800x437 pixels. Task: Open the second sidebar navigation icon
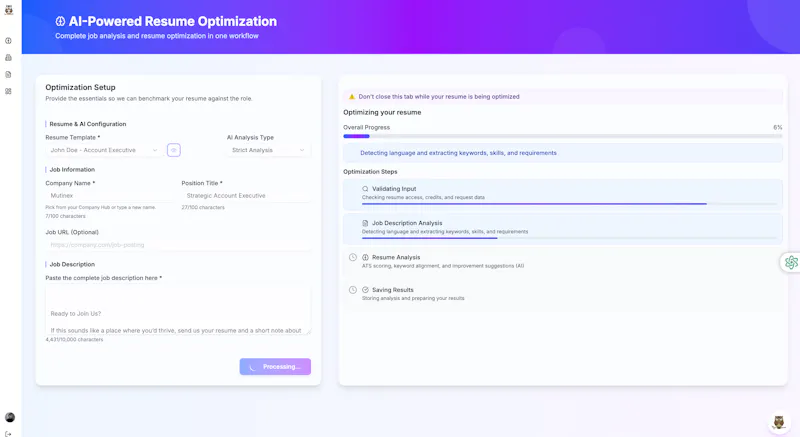8,58
